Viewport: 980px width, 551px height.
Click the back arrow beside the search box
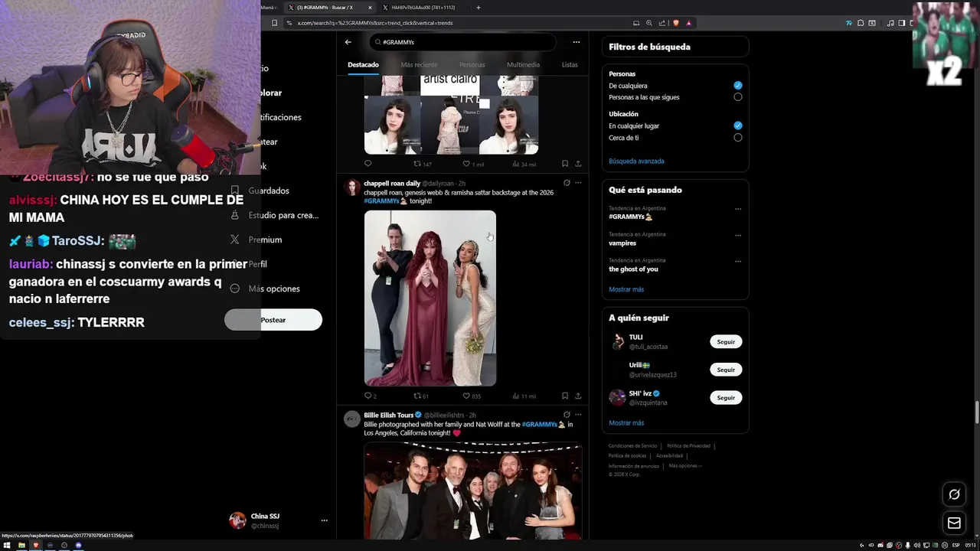click(348, 42)
